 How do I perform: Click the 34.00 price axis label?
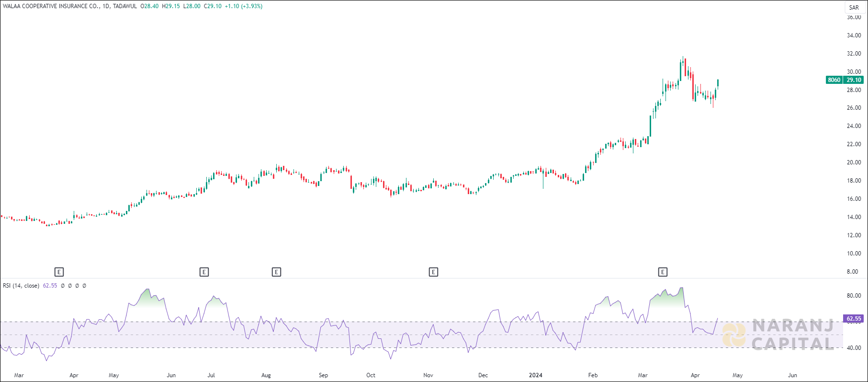[x=854, y=35]
